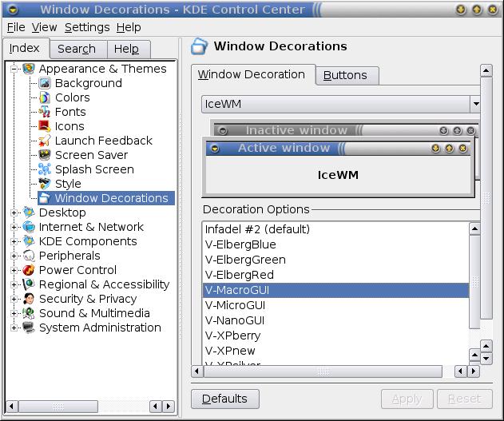Expand the Power Control branch
The image size is (504, 421).
tap(14, 270)
